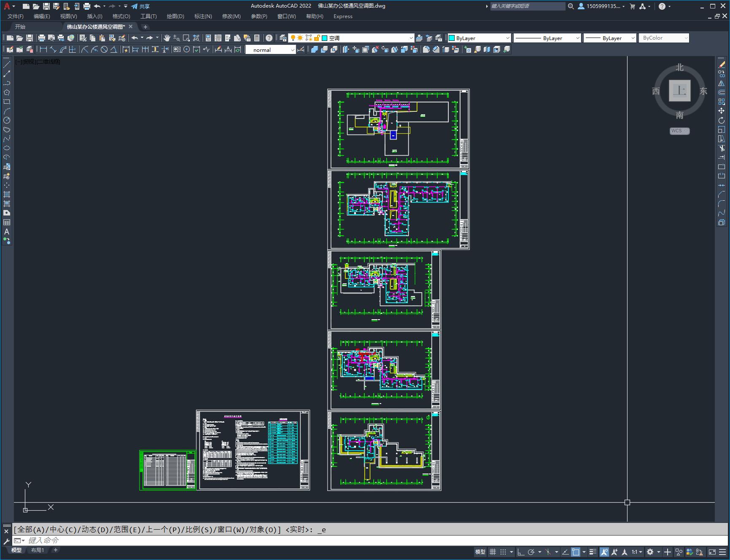Click the Plot printer icon in standard toolbar
730x560 pixels.
coord(41,38)
